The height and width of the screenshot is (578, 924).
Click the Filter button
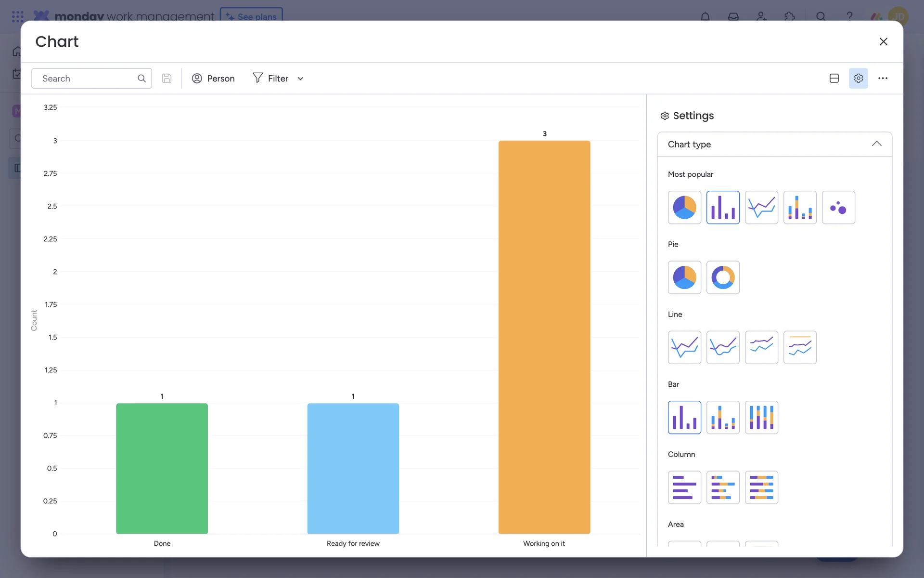point(271,79)
